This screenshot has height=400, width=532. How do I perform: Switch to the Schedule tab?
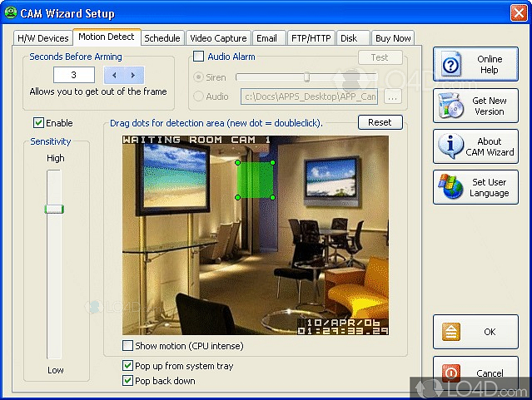[162, 38]
